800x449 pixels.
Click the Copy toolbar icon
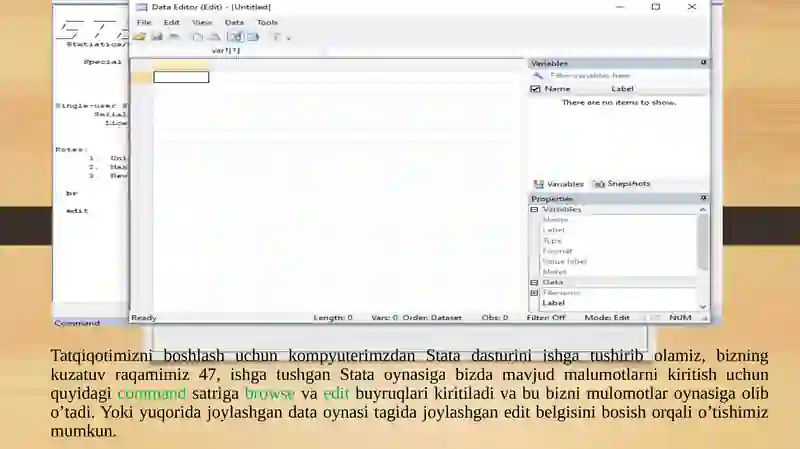197,37
